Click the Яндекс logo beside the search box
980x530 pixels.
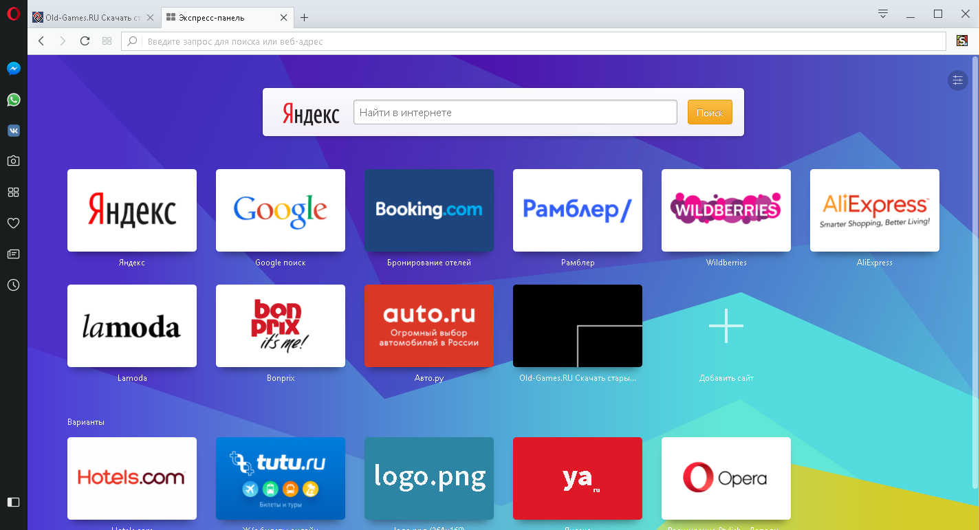311,113
